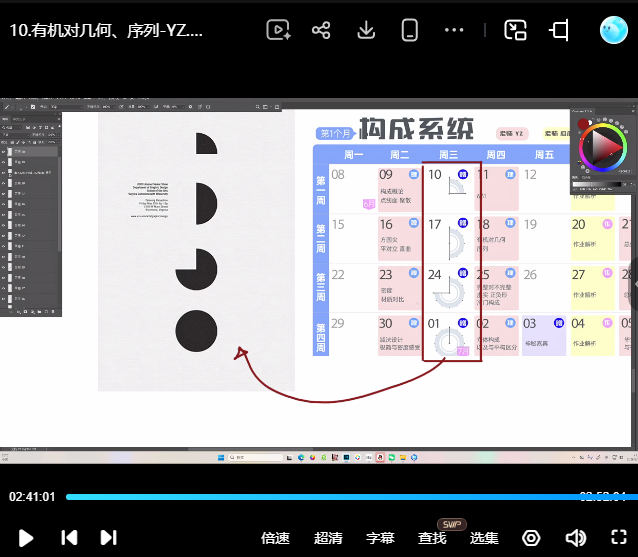Image resolution: width=638 pixels, height=557 pixels.
Task: Toggle visibility of the highlighted selected layer
Action: click(x=4, y=151)
